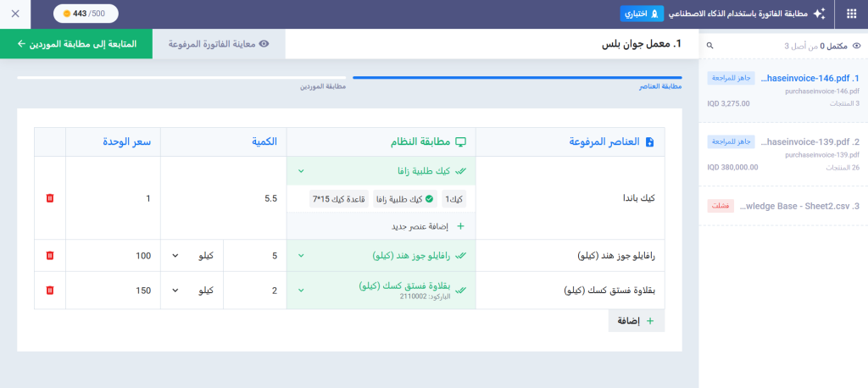Delete the كيك باندا row
The image size is (868, 388).
49,198
